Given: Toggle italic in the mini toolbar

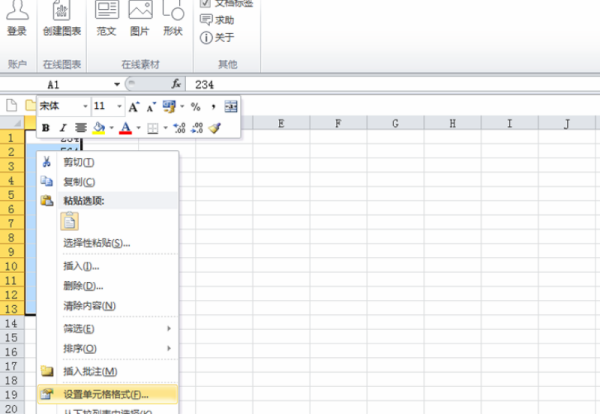Looking at the screenshot, I should 63,128.
